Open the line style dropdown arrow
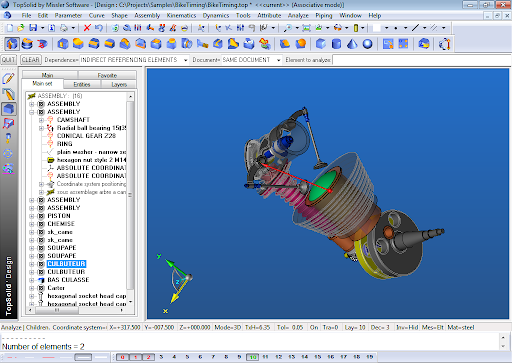 (x=425, y=28)
